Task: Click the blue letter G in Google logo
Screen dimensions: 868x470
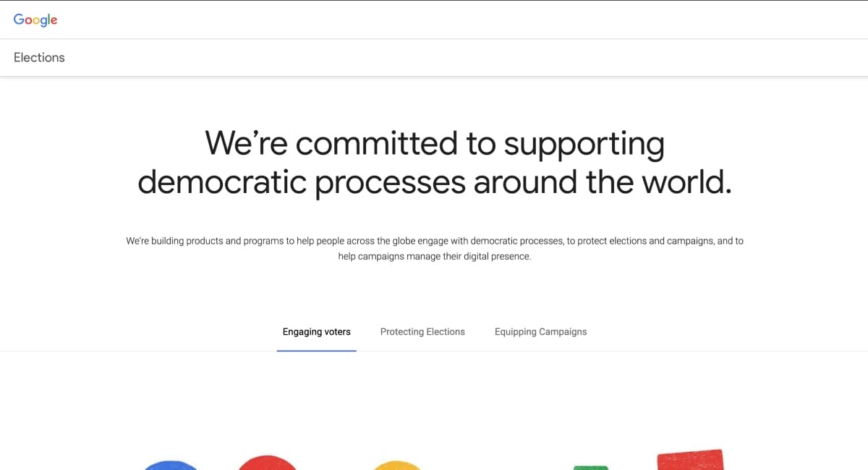Action: [x=19, y=19]
